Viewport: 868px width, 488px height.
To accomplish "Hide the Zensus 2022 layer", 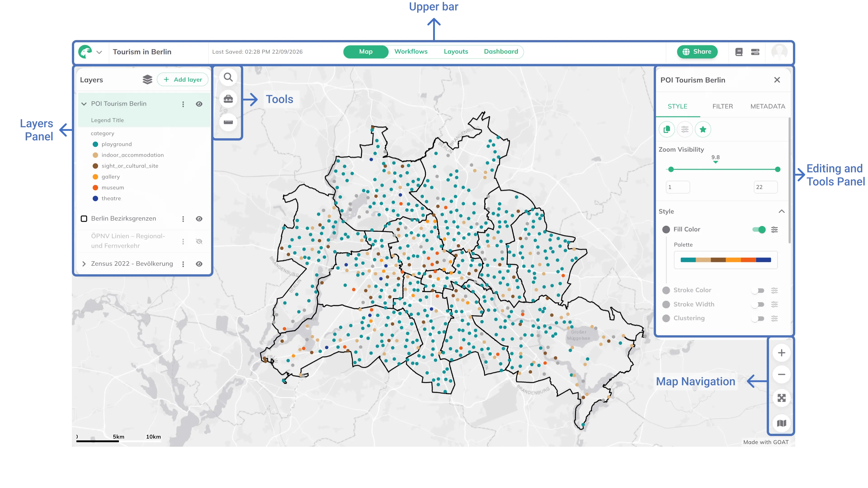I will 199,264.
